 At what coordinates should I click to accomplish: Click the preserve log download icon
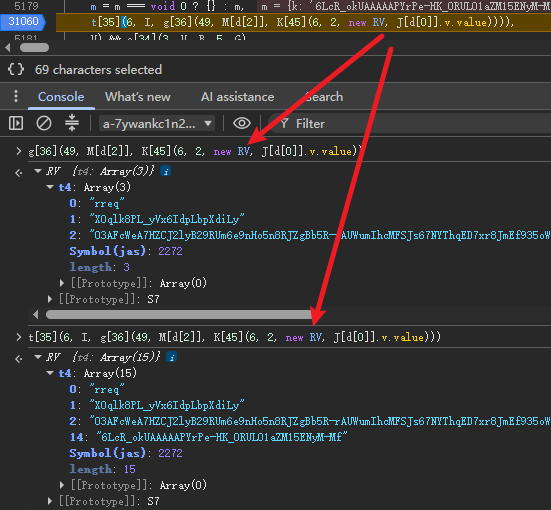pyautogui.click(x=72, y=123)
